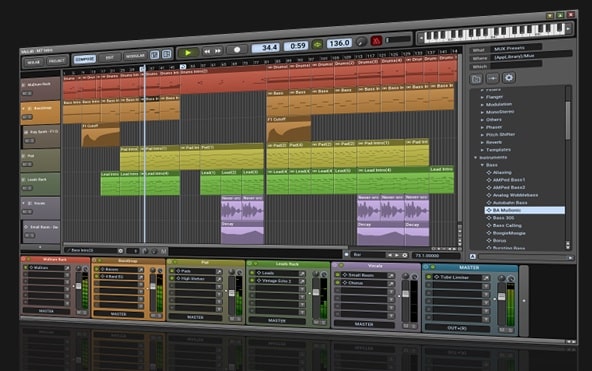The width and height of the screenshot is (592, 371).
Task: Click the folder icon in the browser panel
Action: [476, 79]
